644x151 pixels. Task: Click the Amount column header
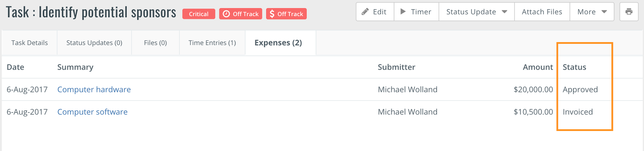click(538, 67)
